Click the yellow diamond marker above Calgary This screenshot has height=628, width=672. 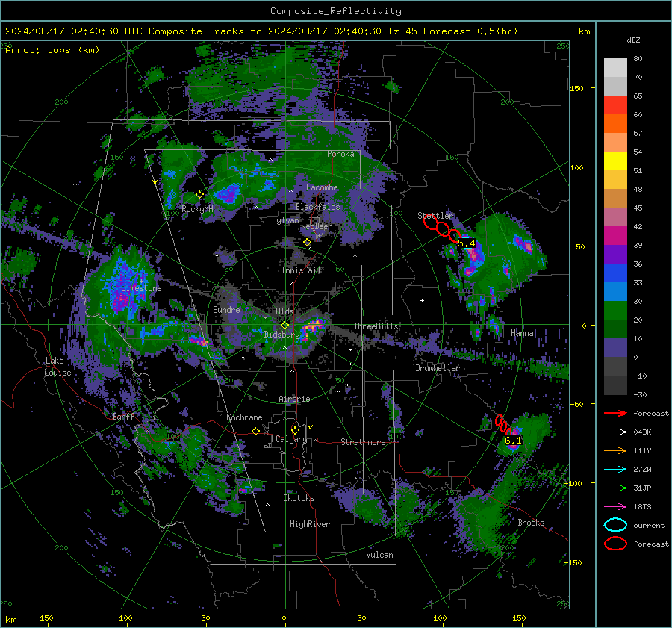coord(295,430)
